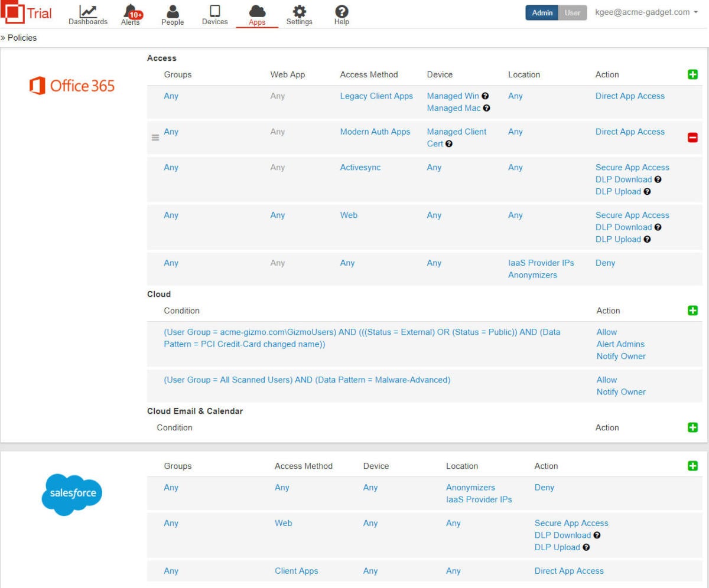The width and height of the screenshot is (709, 588).
Task: Click help icon beside Activesync DLP Download
Action: coord(658,179)
